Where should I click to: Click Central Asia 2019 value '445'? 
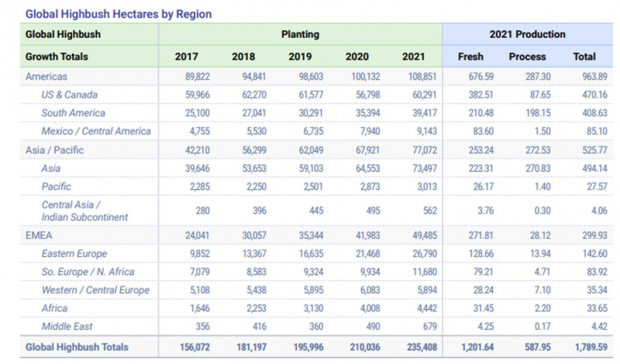click(316, 211)
